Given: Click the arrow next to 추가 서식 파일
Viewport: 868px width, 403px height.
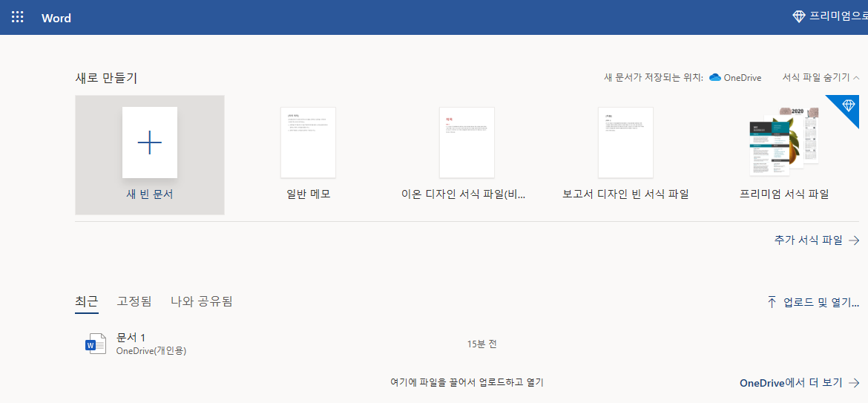Looking at the screenshot, I should [854, 240].
